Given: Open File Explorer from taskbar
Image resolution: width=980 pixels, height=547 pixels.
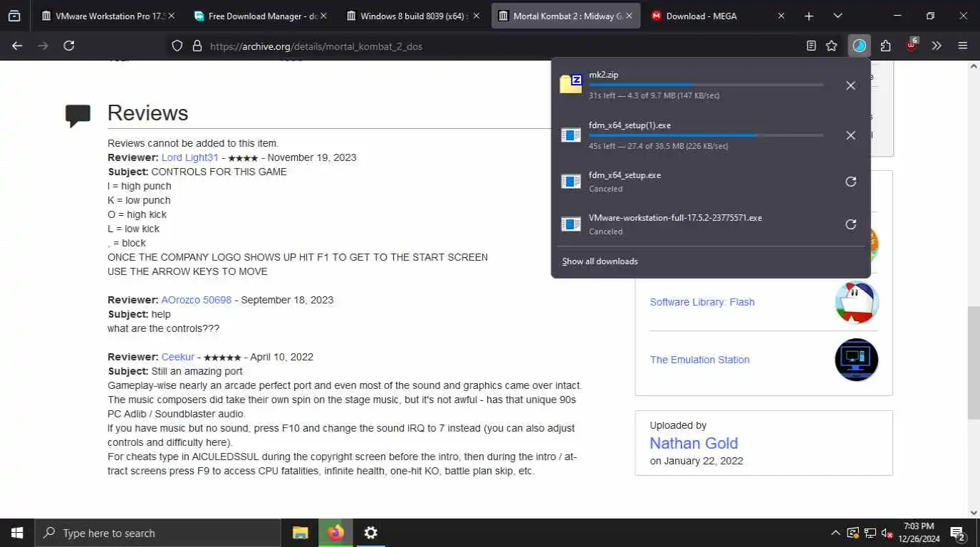Looking at the screenshot, I should click(301, 533).
